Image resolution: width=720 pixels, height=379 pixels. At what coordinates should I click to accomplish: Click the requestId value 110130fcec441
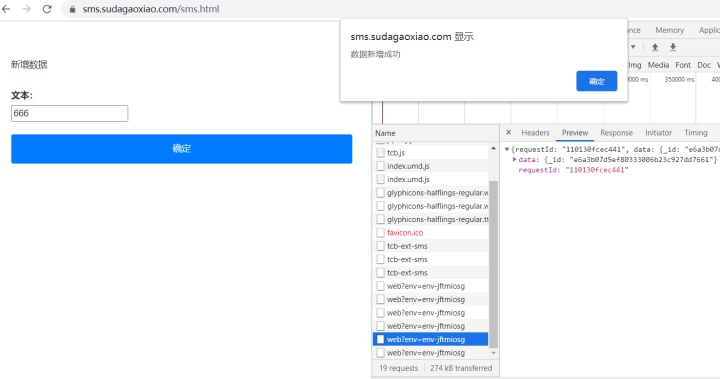596,170
